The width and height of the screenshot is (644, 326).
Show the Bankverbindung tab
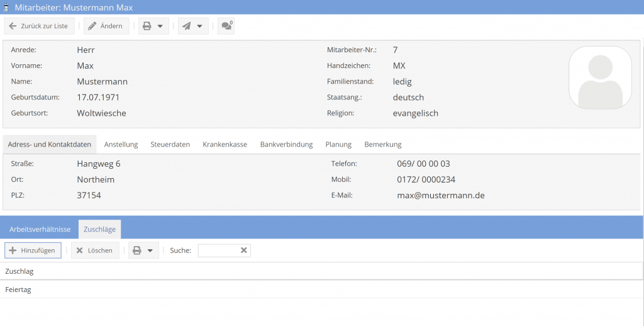click(x=286, y=144)
